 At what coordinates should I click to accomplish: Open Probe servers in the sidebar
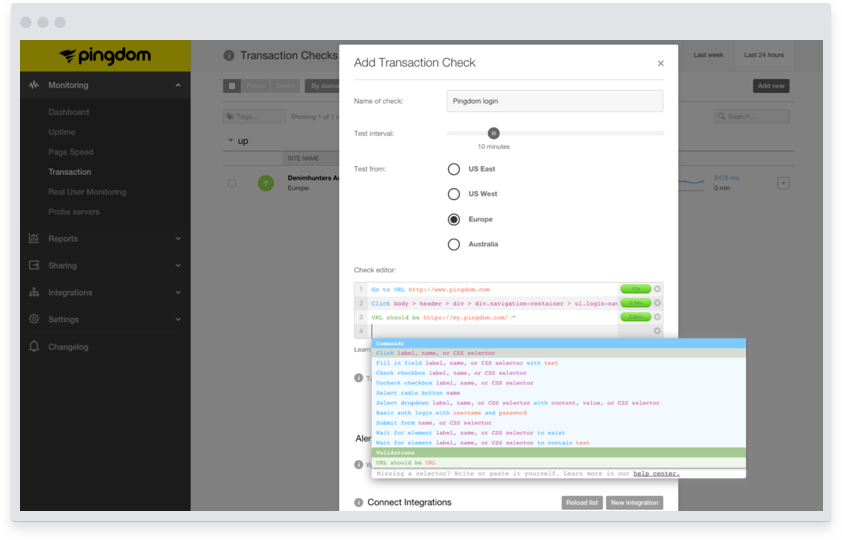click(x=74, y=211)
